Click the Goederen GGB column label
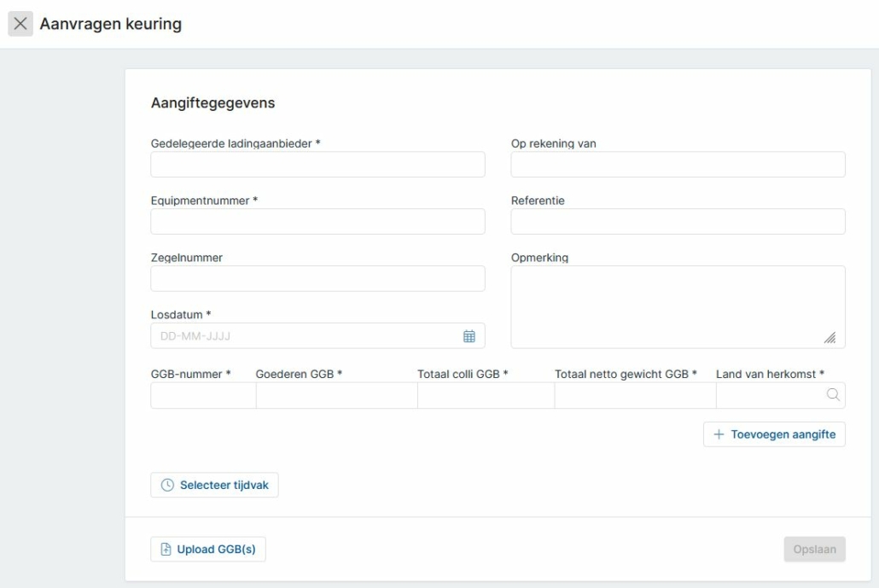 click(299, 374)
